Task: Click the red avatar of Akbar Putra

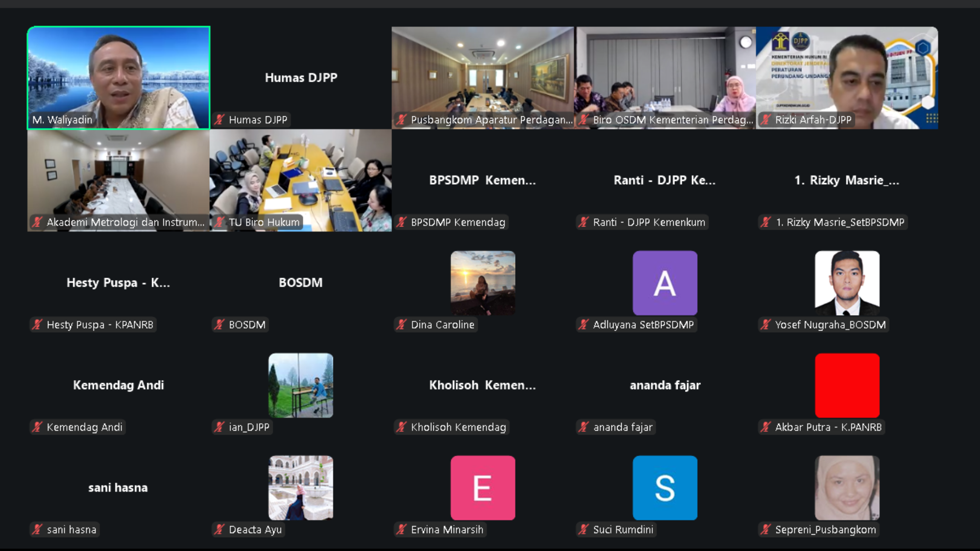Action: click(847, 385)
